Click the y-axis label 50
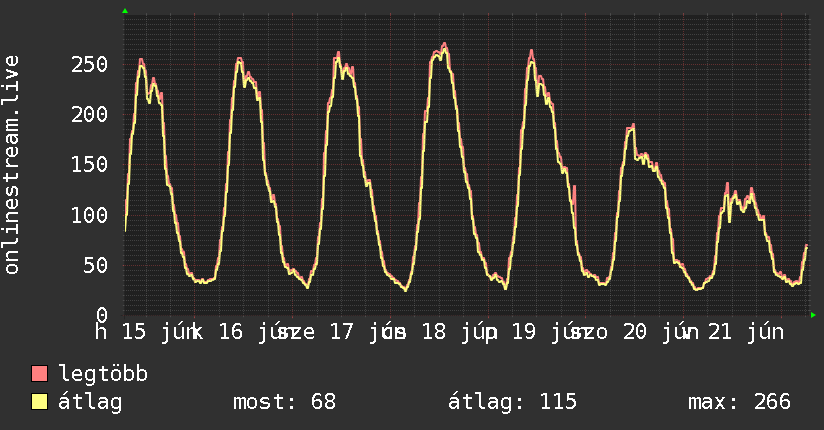 (x=96, y=265)
